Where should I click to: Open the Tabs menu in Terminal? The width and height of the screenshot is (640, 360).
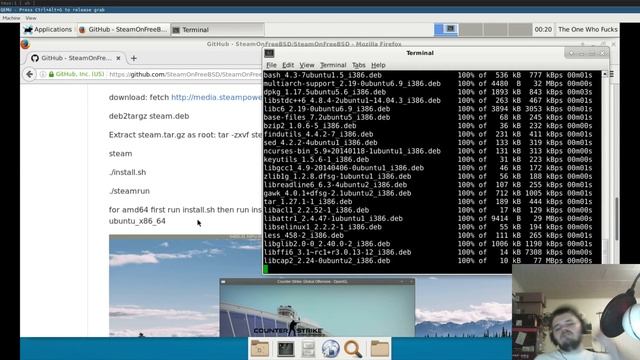click(x=358, y=65)
